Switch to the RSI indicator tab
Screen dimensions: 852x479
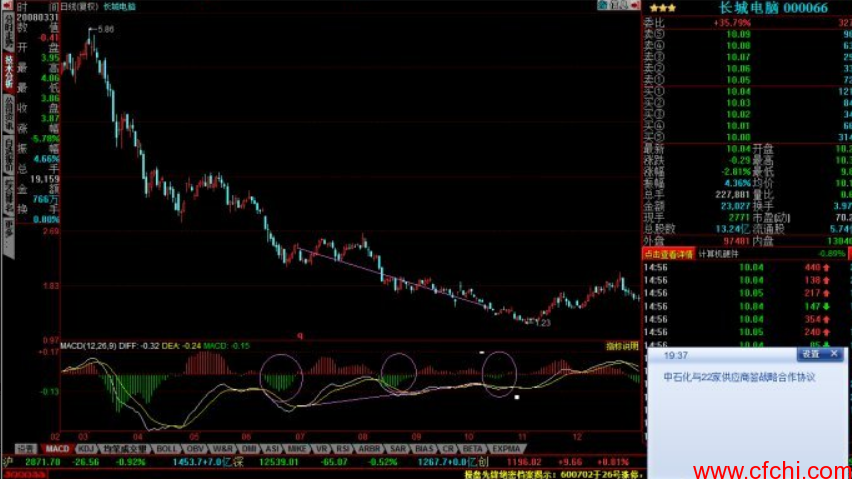click(x=342, y=449)
